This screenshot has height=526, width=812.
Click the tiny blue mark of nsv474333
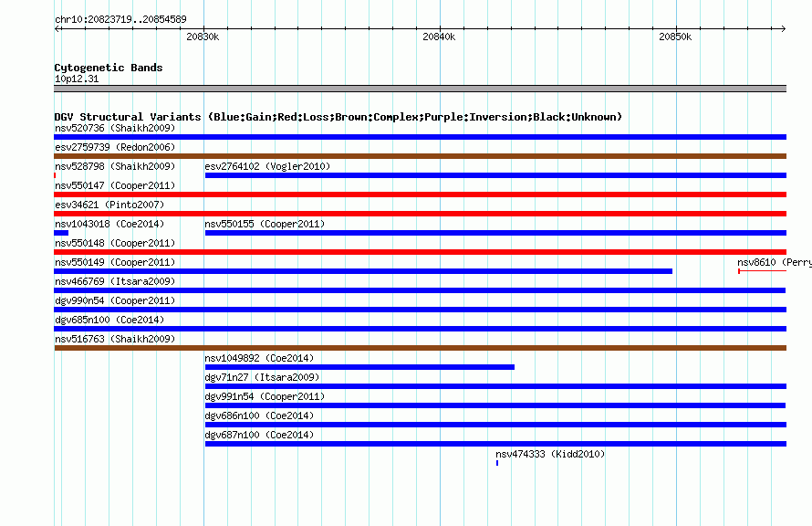click(497, 463)
